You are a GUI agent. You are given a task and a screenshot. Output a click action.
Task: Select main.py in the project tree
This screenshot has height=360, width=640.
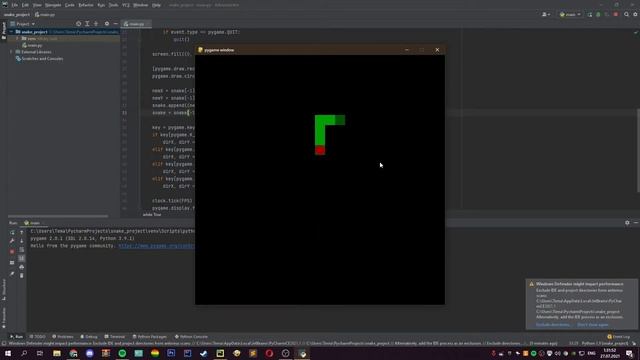coord(32,45)
